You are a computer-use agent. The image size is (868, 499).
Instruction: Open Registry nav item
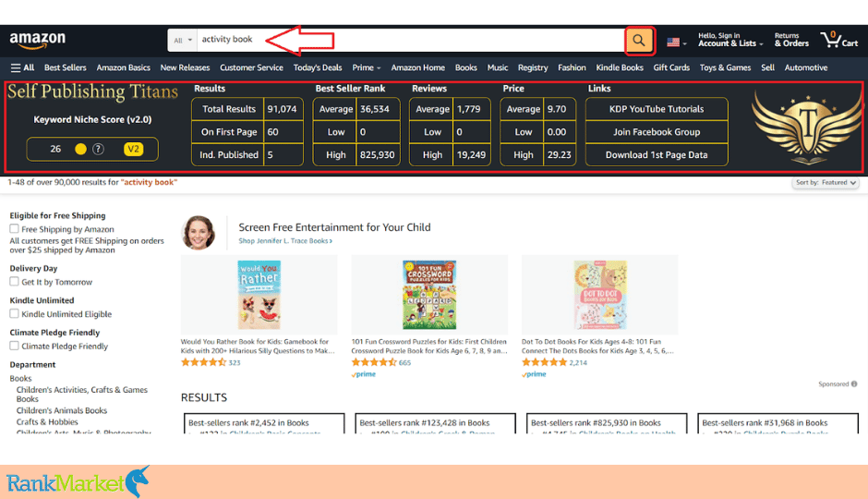point(533,67)
